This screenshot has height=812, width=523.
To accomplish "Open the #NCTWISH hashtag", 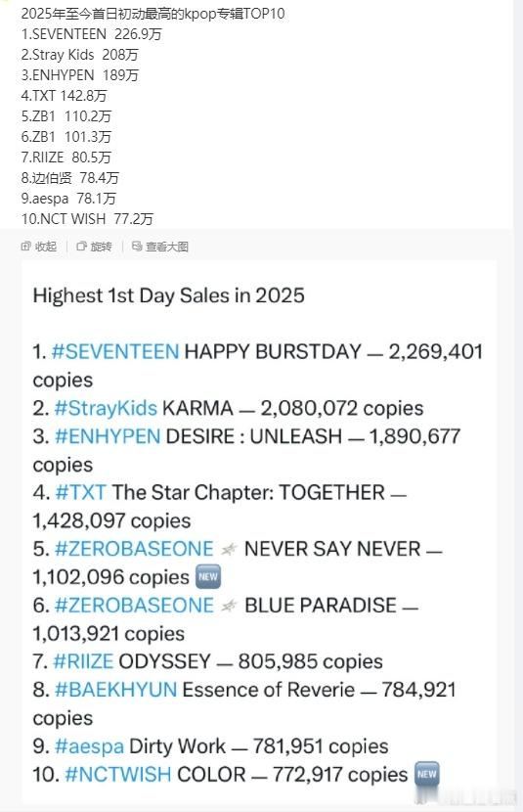I will [x=118, y=774].
